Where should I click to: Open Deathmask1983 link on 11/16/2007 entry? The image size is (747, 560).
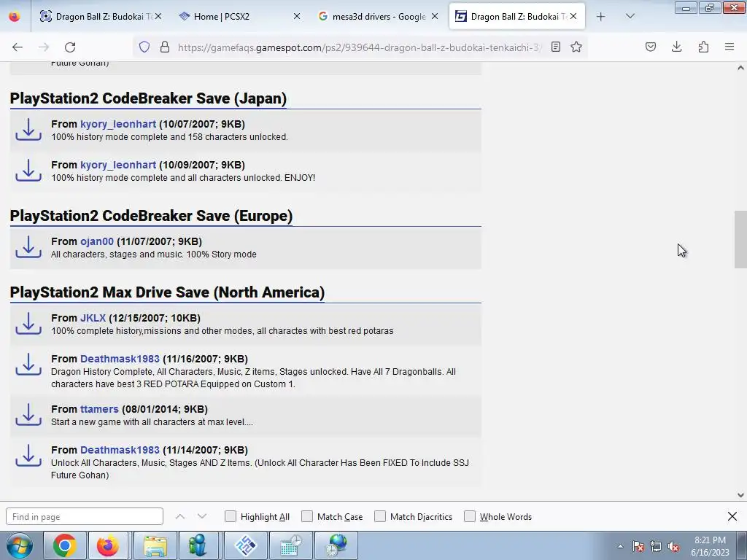(120, 359)
